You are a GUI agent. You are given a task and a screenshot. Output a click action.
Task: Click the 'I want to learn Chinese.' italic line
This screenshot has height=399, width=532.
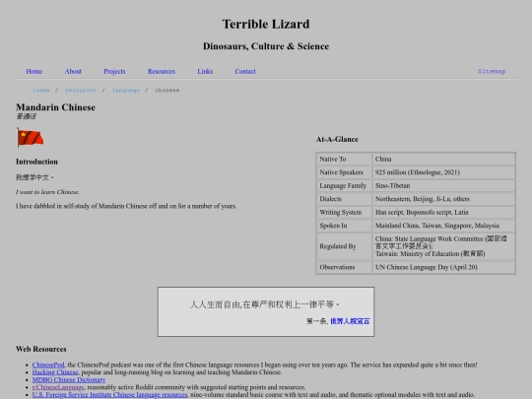pos(47,192)
